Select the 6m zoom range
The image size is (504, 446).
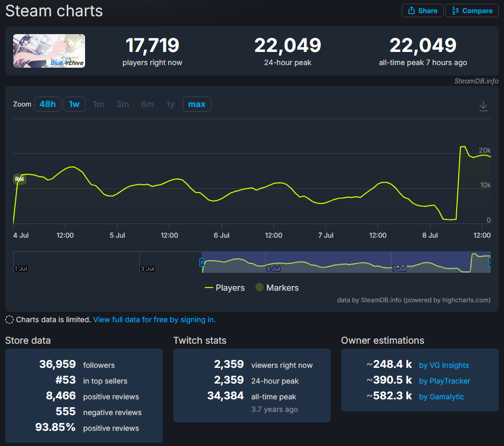tap(147, 104)
